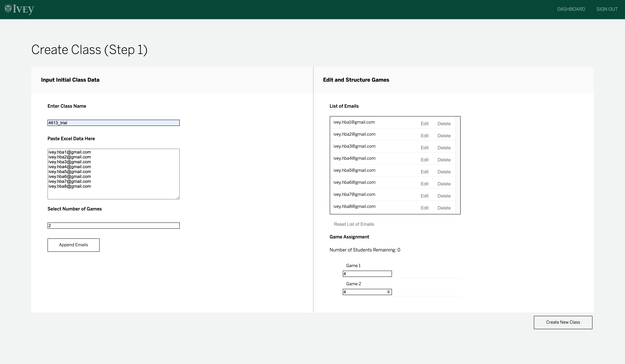Click the Append Emails button

73,245
